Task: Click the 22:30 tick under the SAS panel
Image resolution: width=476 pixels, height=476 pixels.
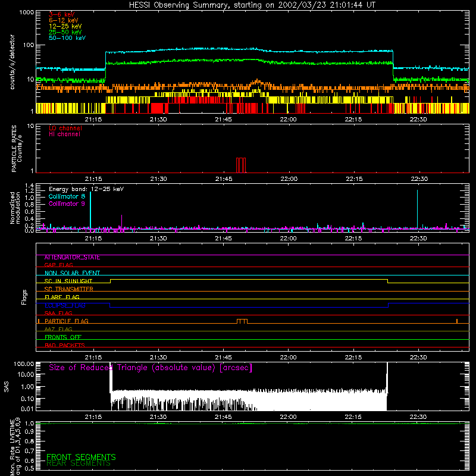Action: (x=418, y=417)
